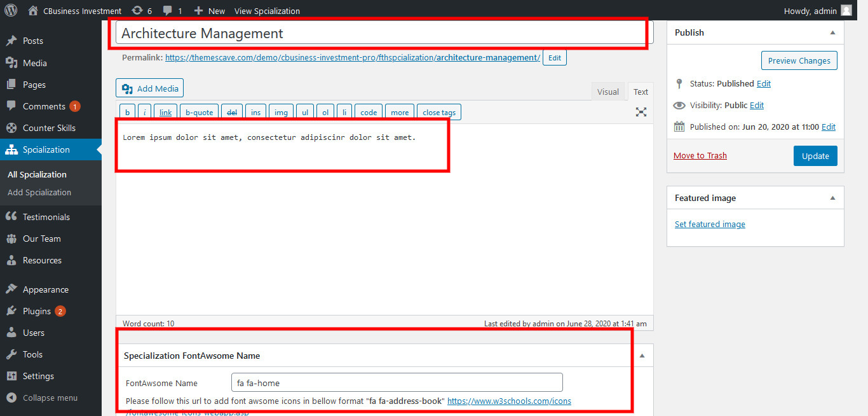The image size is (868, 416).
Task: Click the New plus icon in admin bar
Action: coord(198,11)
